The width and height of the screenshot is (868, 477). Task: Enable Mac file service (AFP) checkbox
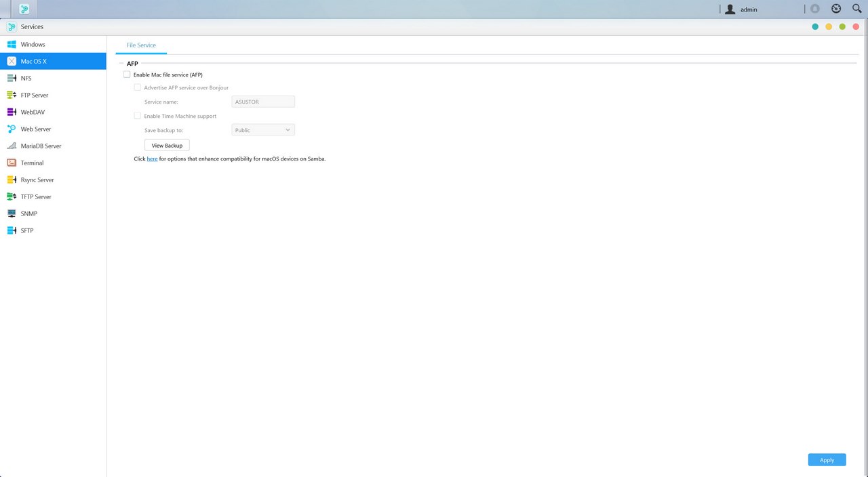(x=127, y=75)
